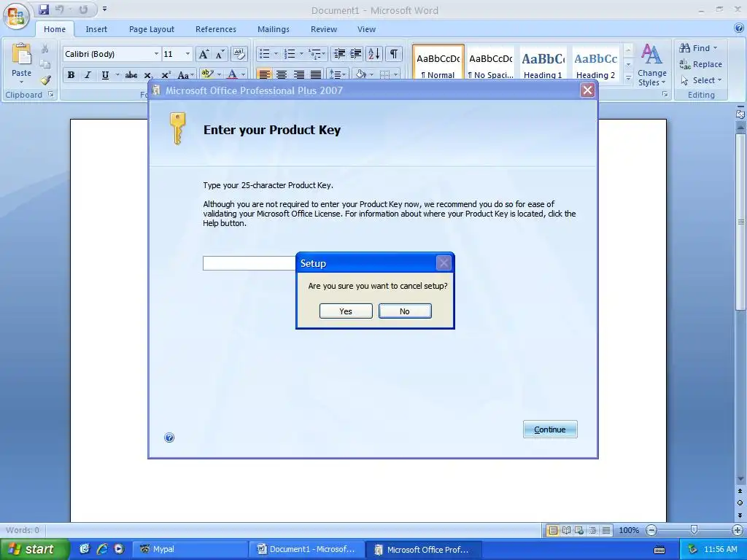The image size is (747, 560).
Task: Click Help icon in Product Key window
Action: pos(169,437)
